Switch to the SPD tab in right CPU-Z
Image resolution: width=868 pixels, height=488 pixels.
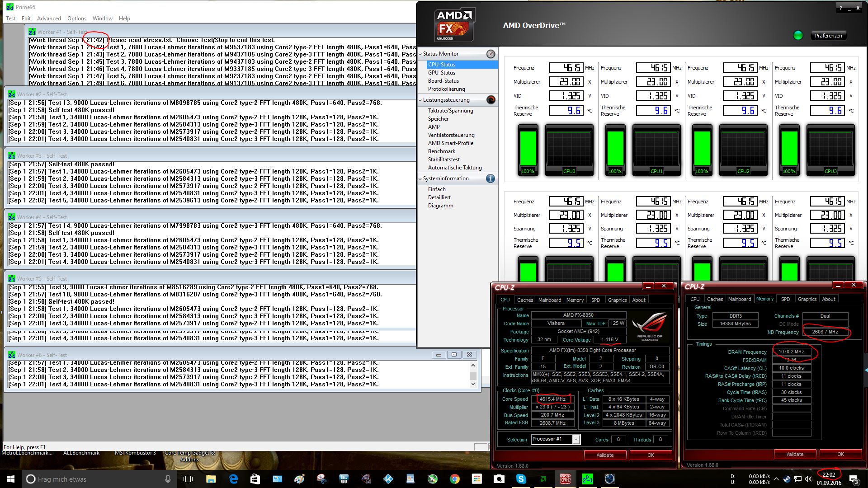click(785, 299)
